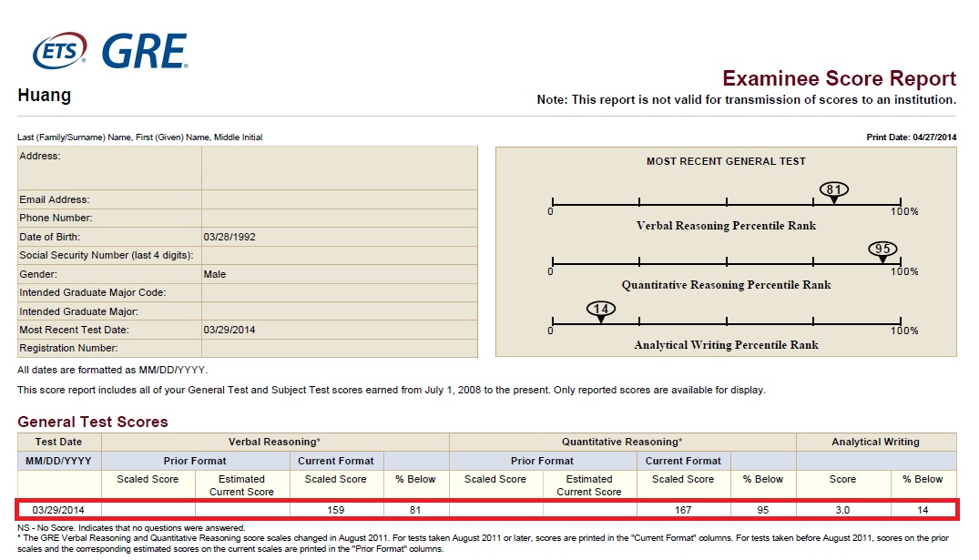Click the NS - No Score footnote
This screenshot has height=560, width=979.
pyautogui.click(x=131, y=527)
